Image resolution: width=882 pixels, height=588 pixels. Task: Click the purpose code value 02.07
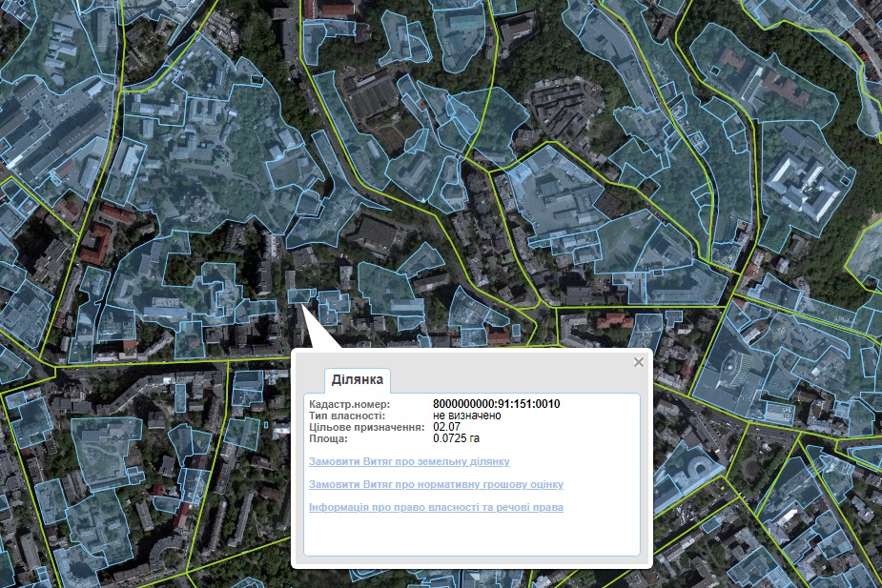(x=446, y=427)
